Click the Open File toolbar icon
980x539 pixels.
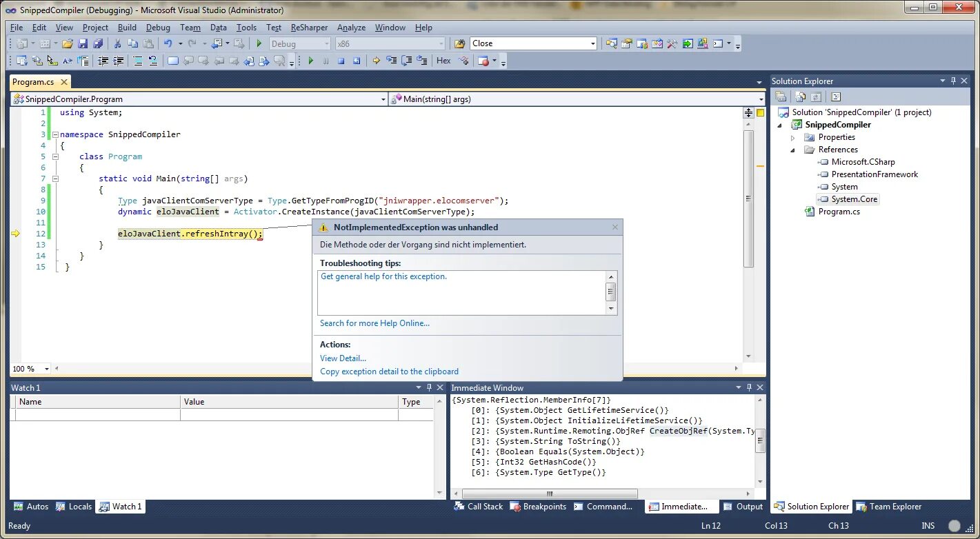click(68, 43)
